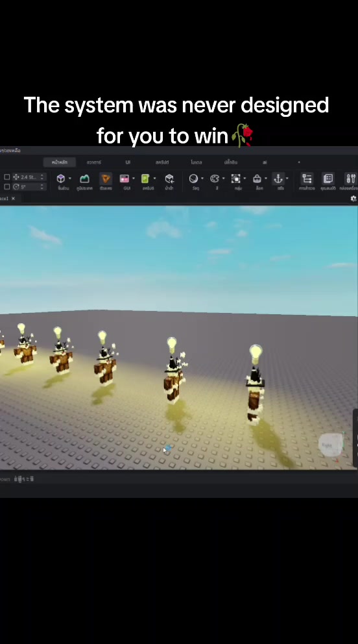Open the Material sphere icon
The image size is (358, 644).
tap(193, 179)
